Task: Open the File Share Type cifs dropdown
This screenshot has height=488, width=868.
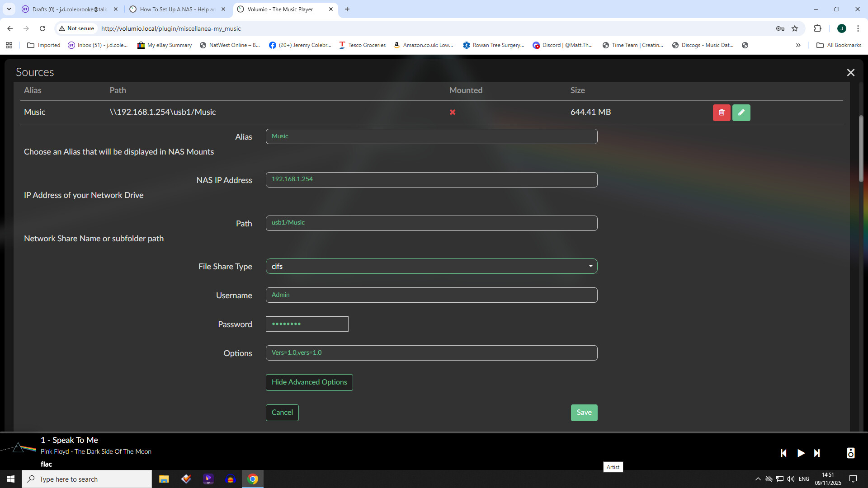Action: coord(431,266)
